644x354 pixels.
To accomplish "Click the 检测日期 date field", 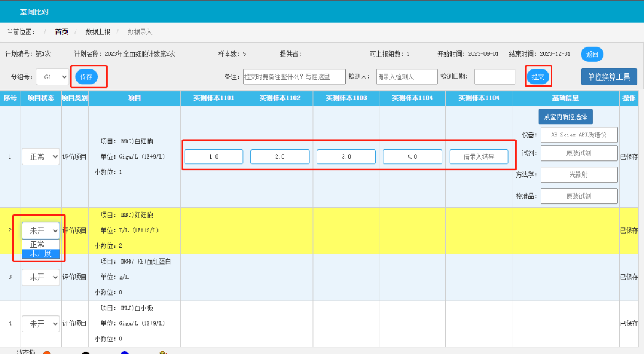I will (495, 77).
